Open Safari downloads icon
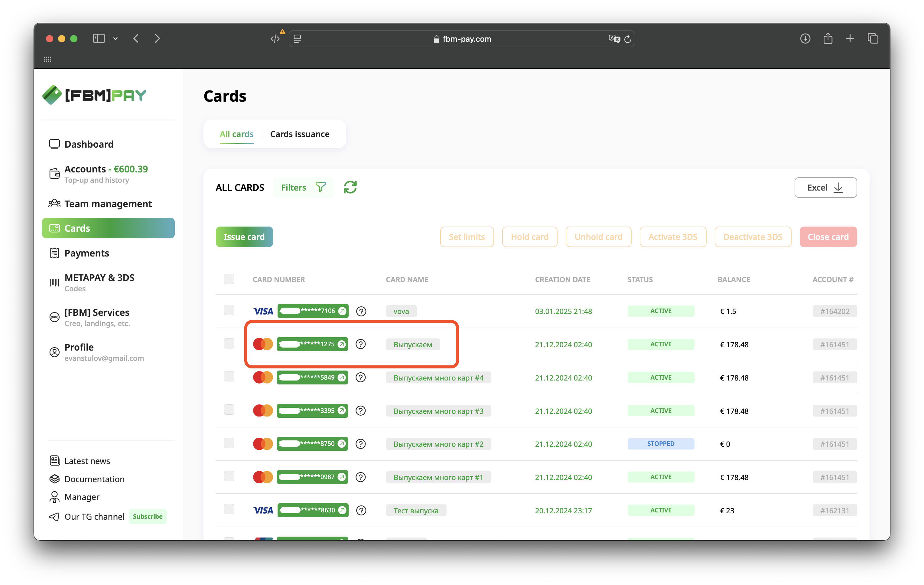Screen dimensions: 924x585 [805, 39]
